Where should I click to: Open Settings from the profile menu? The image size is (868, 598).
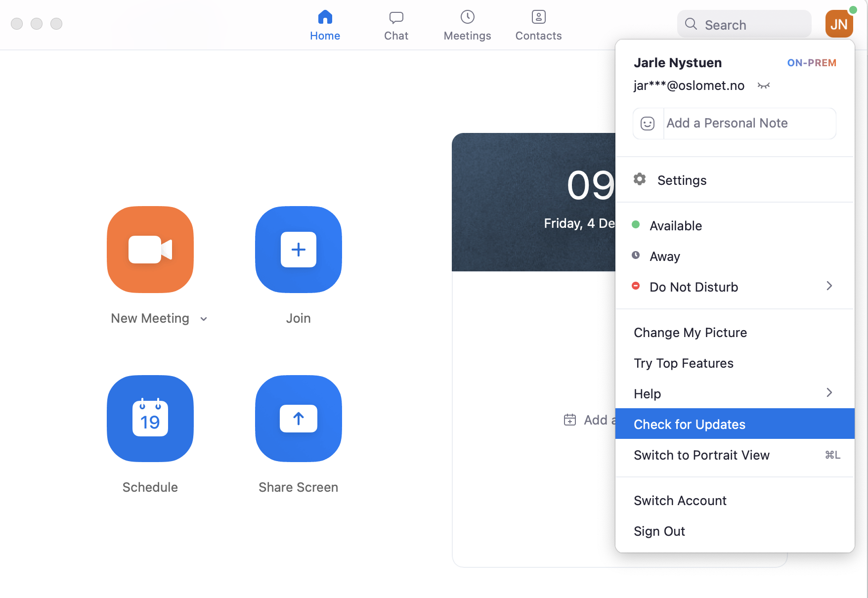735,180
